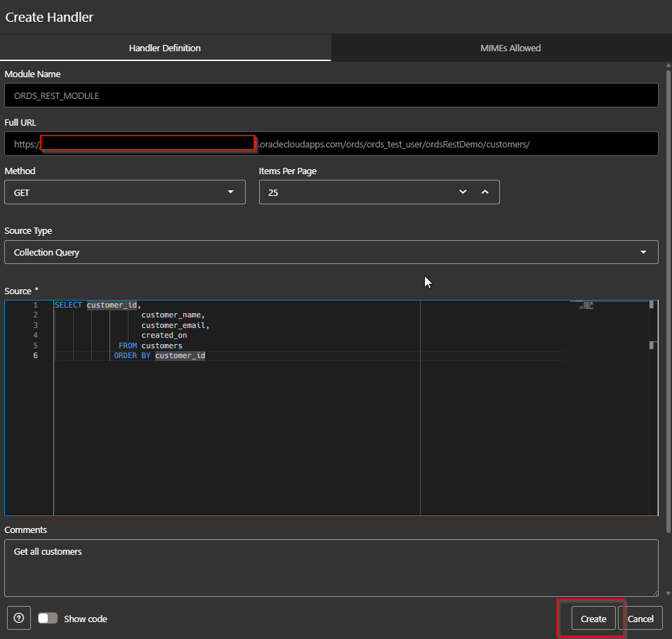Enable the Show code toggle
The width and height of the screenshot is (672, 639).
pyautogui.click(x=47, y=618)
